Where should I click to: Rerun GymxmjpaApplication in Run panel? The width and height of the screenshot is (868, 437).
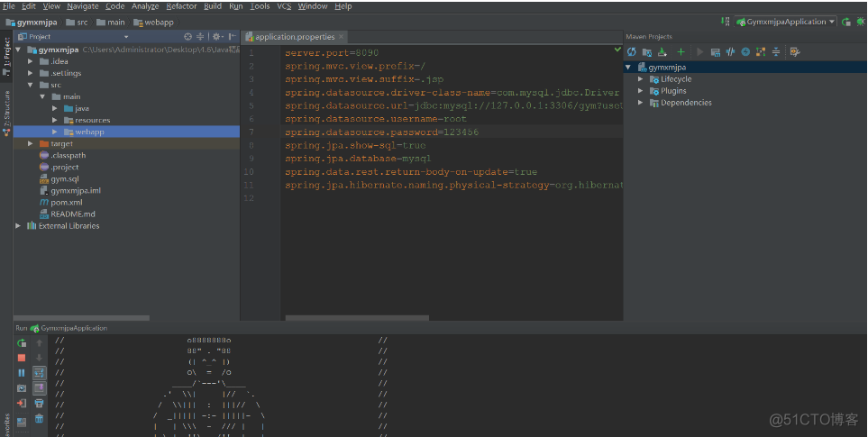coord(22,343)
